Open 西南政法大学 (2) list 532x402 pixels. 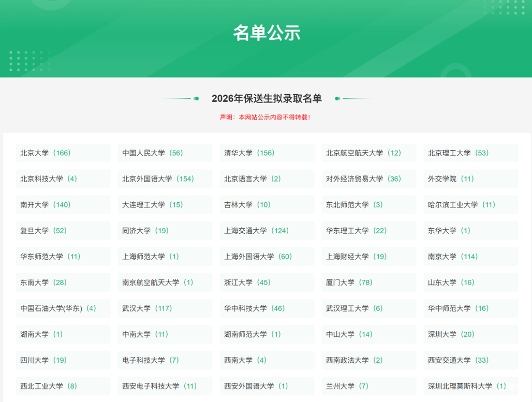[x=369, y=360]
